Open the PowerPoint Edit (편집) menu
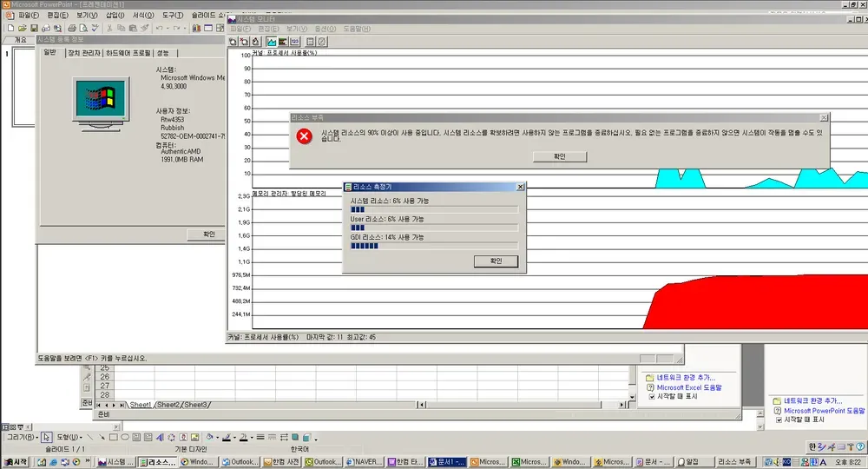868x469 pixels. 57,15
